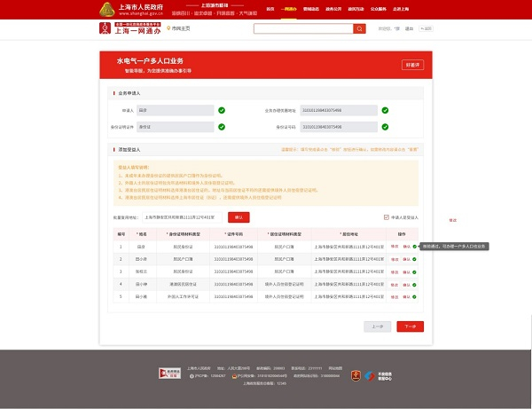Click 确认 link in row 4
The image size is (532, 409).
pyautogui.click(x=406, y=285)
